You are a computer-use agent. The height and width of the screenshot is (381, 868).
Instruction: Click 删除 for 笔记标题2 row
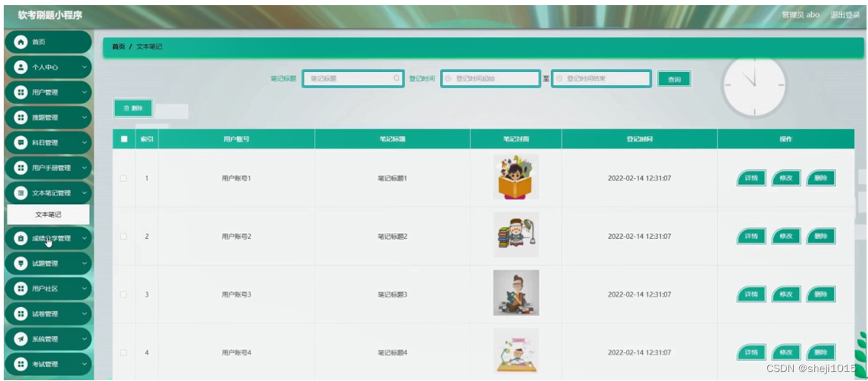pos(821,236)
